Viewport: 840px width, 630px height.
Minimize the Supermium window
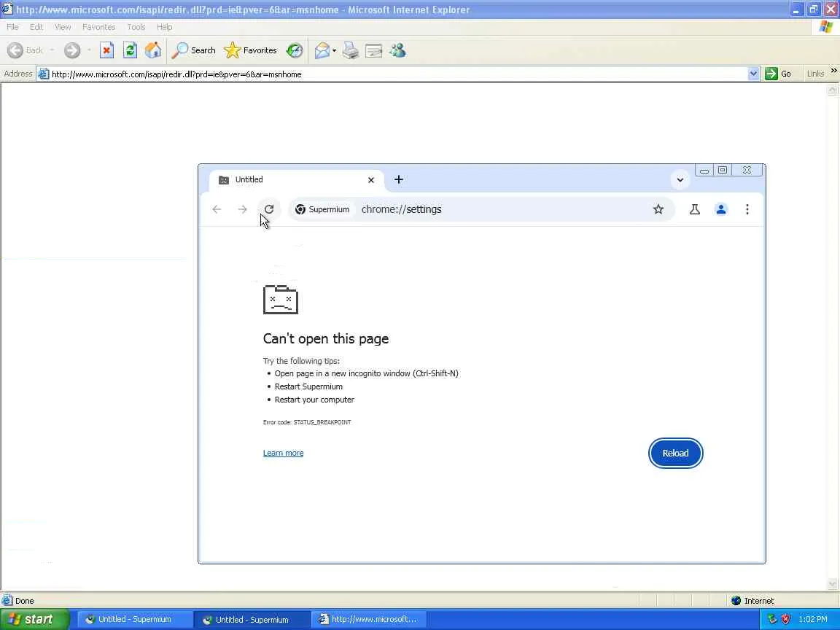coord(704,171)
